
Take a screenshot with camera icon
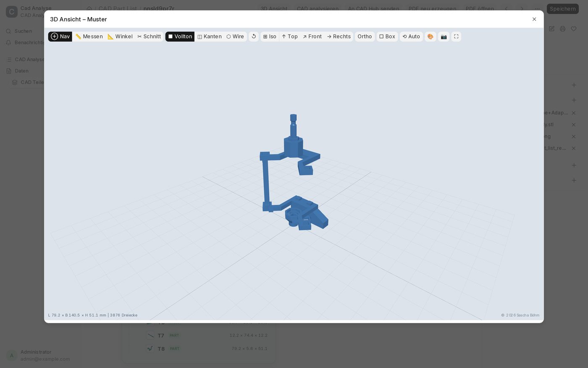point(444,37)
